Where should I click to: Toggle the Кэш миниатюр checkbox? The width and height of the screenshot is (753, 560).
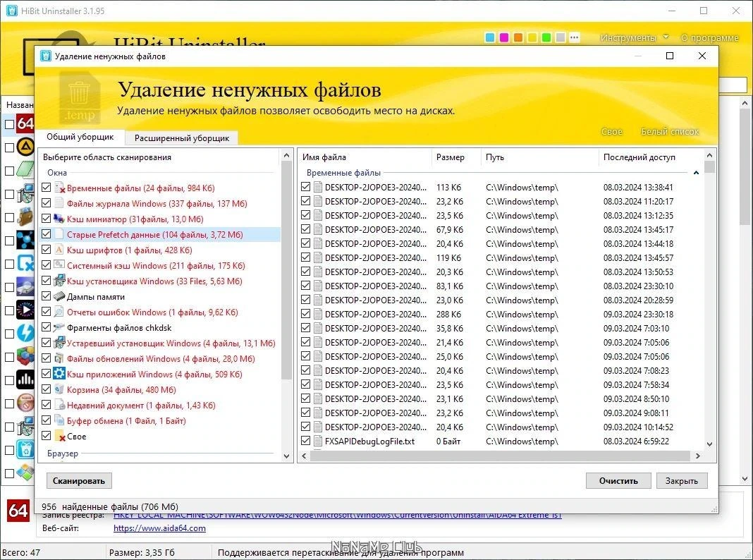46,219
